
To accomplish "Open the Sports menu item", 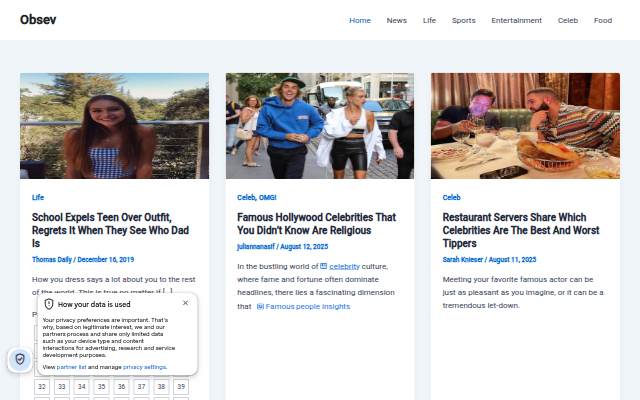I will tap(463, 20).
